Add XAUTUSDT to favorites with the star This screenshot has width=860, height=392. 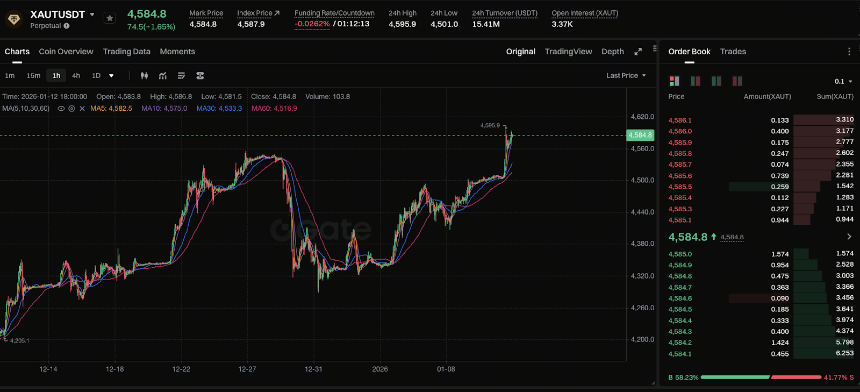[x=110, y=19]
